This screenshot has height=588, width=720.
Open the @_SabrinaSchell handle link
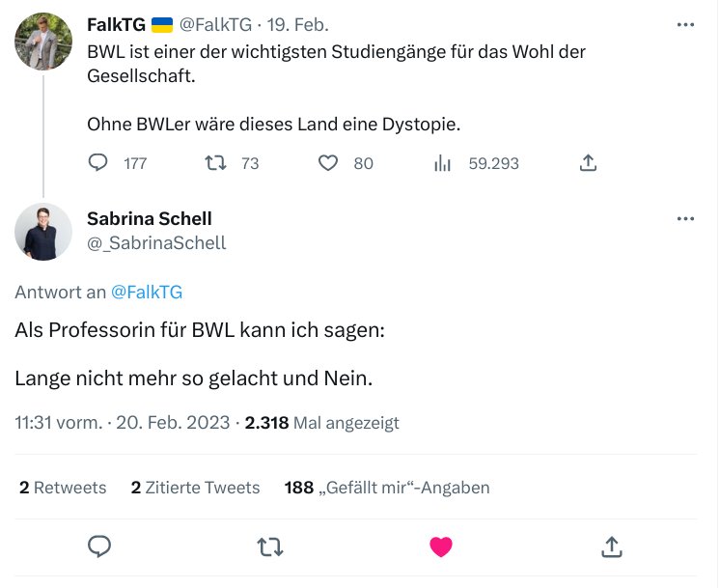(x=156, y=243)
